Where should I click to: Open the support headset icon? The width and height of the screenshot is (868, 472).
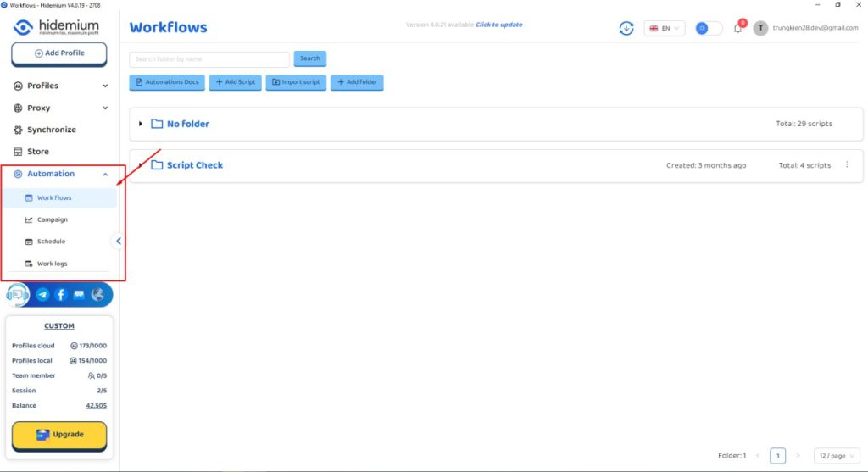17,295
